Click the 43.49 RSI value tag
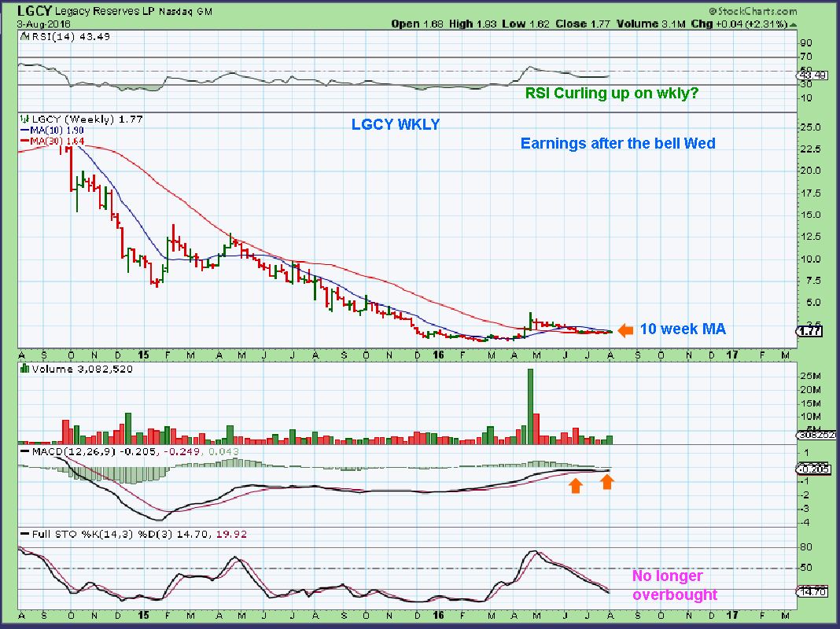Screen dimensions: 840x629 tap(814, 75)
